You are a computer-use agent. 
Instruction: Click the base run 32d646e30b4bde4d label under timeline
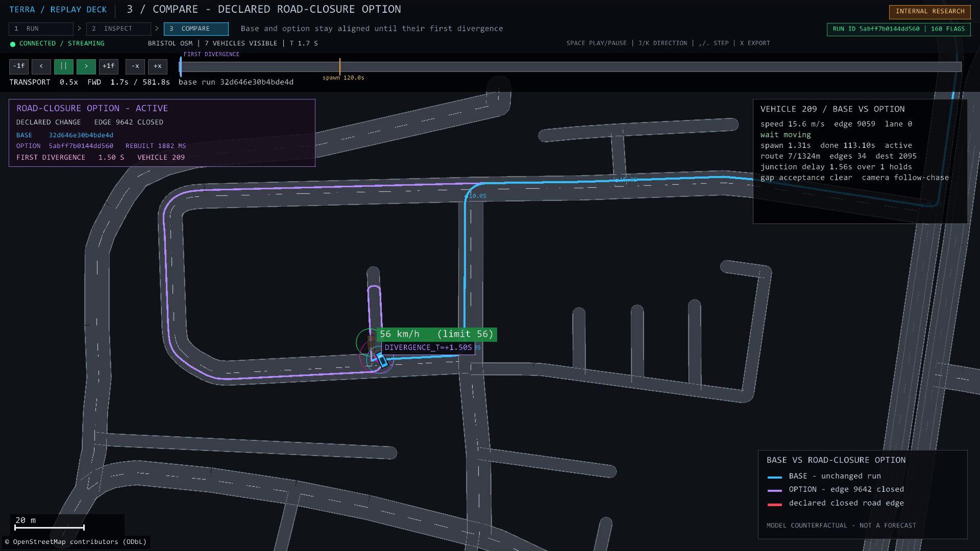236,82
